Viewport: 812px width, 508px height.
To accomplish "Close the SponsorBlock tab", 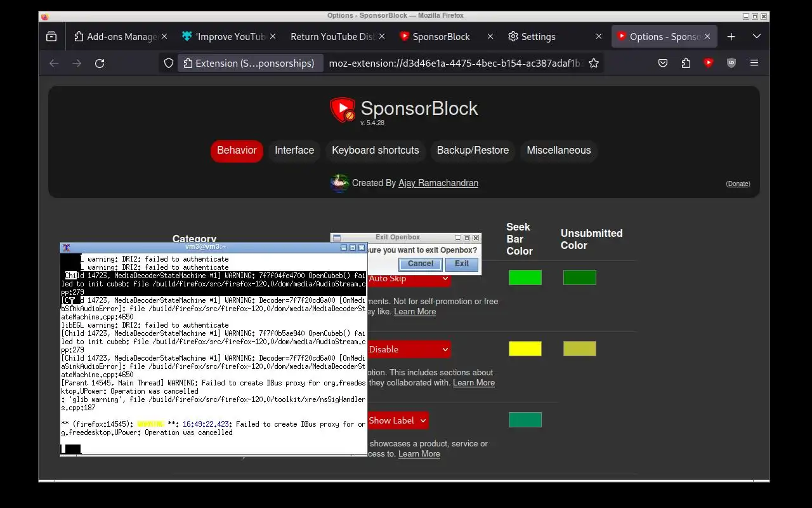I will (x=490, y=37).
